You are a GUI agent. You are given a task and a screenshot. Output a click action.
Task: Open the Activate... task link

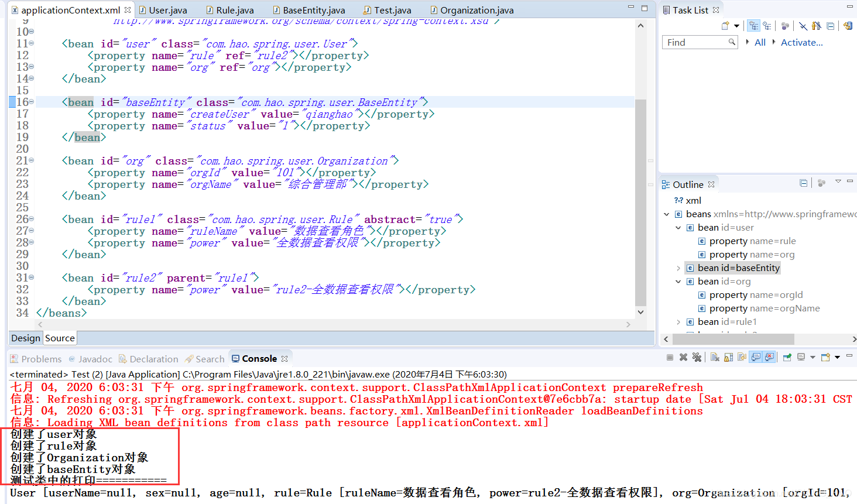801,42
